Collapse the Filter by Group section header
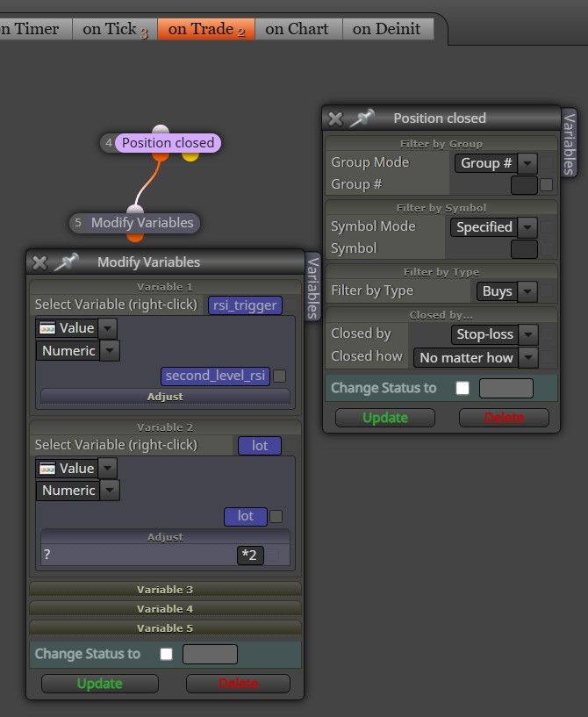The image size is (588, 717). tap(441, 144)
